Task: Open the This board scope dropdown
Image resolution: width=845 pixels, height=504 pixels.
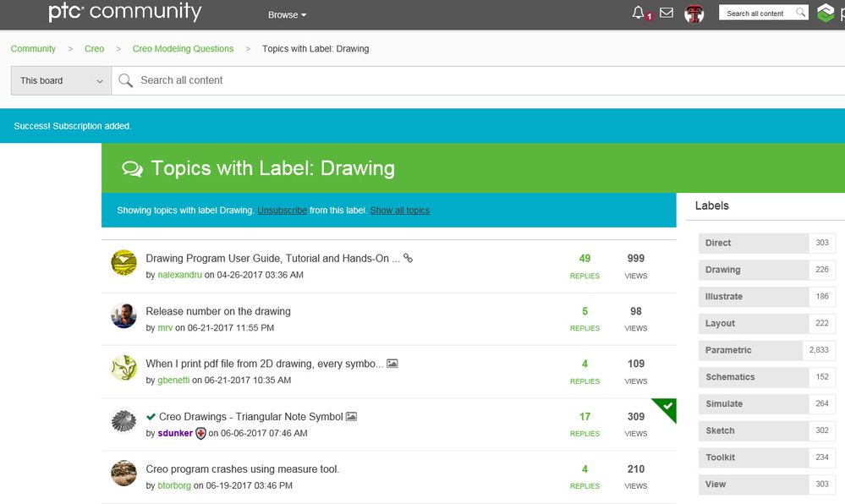Action: 62,81
